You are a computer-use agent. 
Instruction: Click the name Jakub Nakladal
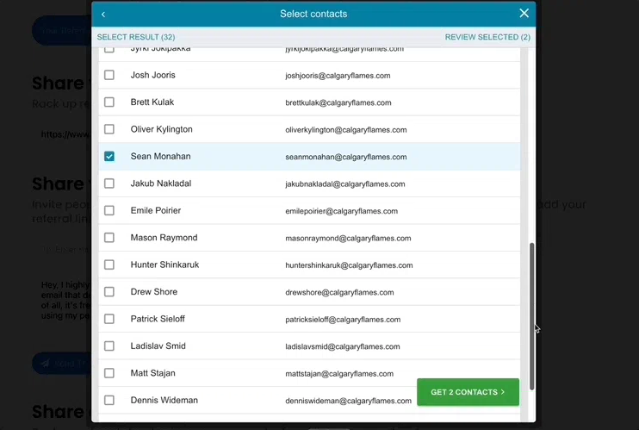click(161, 184)
